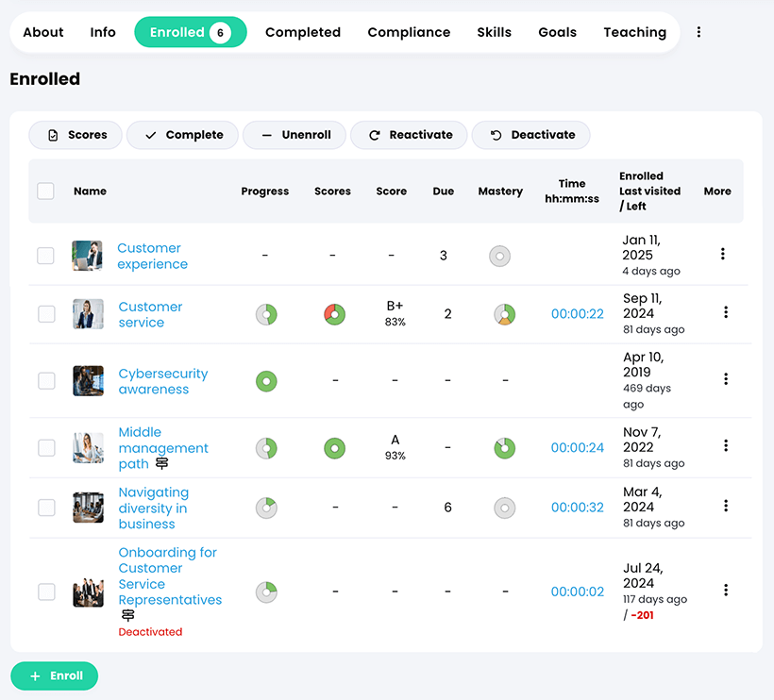Open the three-dot overflow menu in top navigation

click(698, 31)
